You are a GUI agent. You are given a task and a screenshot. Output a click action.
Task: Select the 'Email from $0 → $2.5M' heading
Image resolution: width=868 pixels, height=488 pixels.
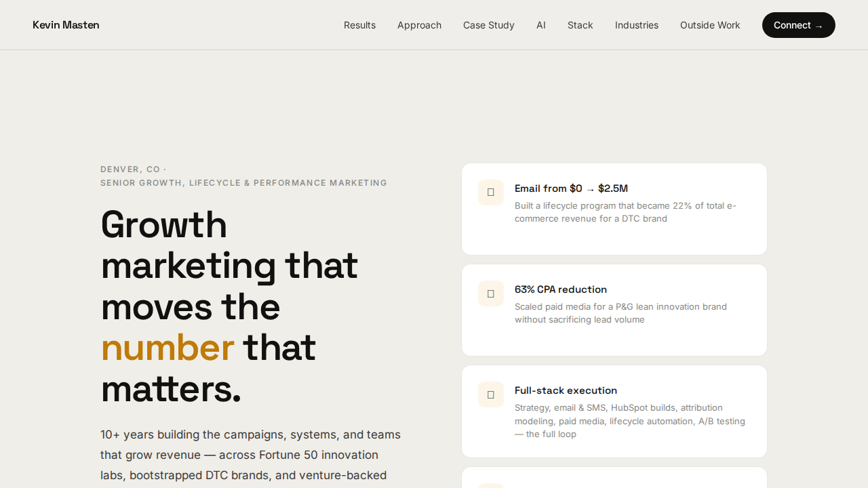point(571,188)
